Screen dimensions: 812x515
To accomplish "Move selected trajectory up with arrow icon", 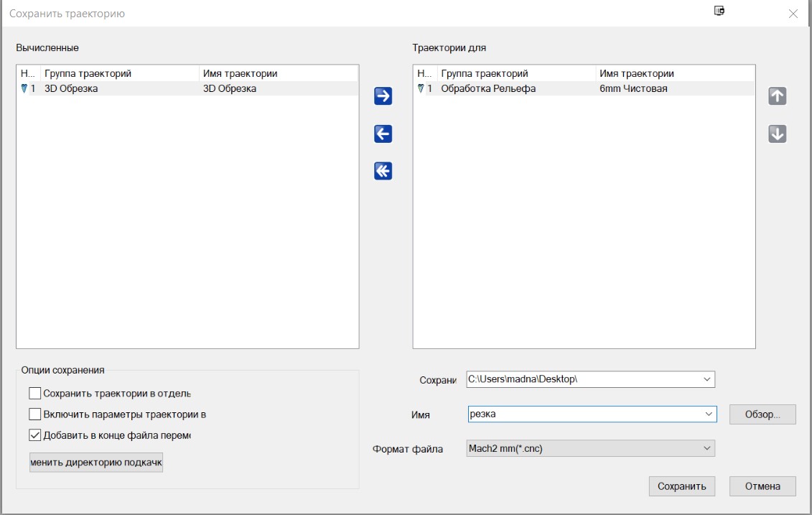I will point(778,96).
